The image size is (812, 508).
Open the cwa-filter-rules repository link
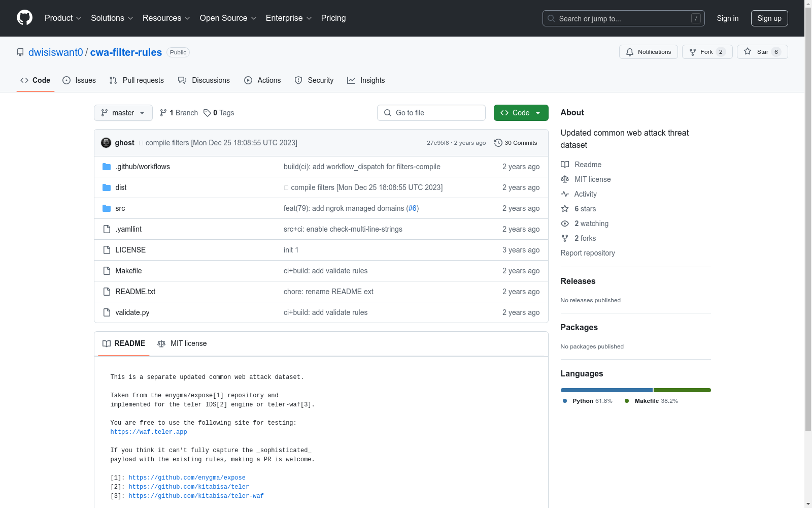[x=126, y=52]
